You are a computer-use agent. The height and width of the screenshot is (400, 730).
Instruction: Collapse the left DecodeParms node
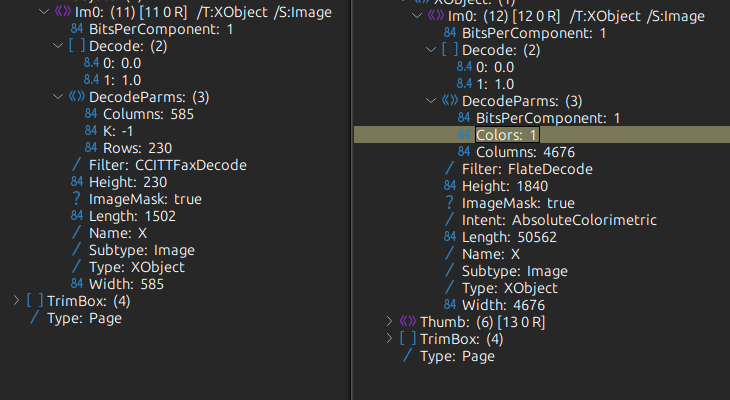click(x=58, y=97)
